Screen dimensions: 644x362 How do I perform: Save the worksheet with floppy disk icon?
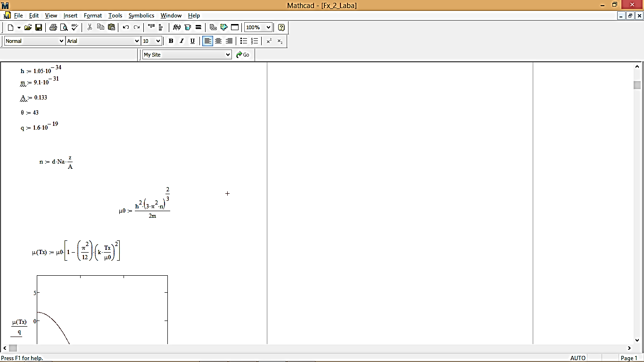[39, 27]
